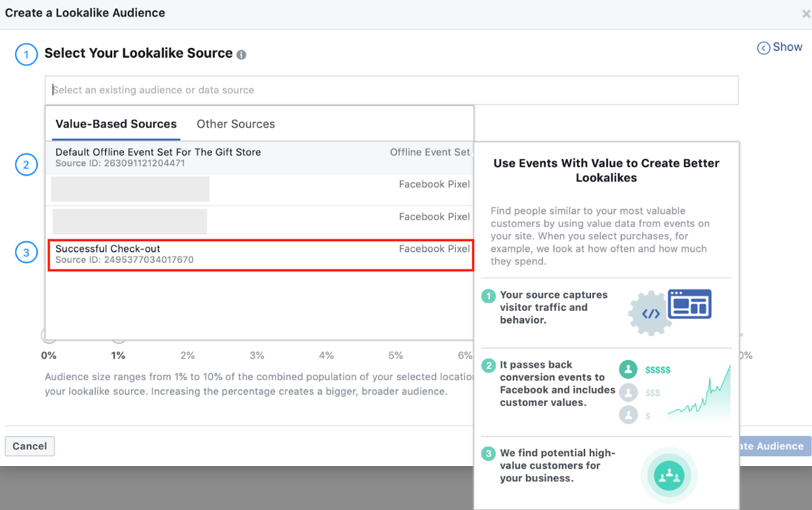Click the Show link at top right

(787, 47)
